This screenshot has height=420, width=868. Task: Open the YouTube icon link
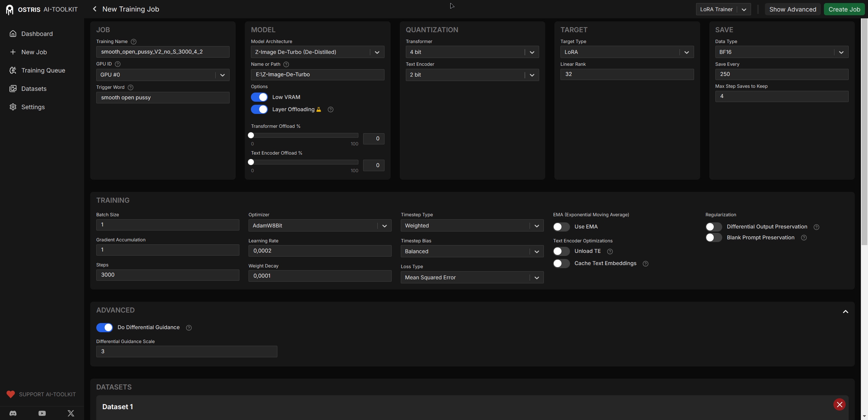coord(42,413)
